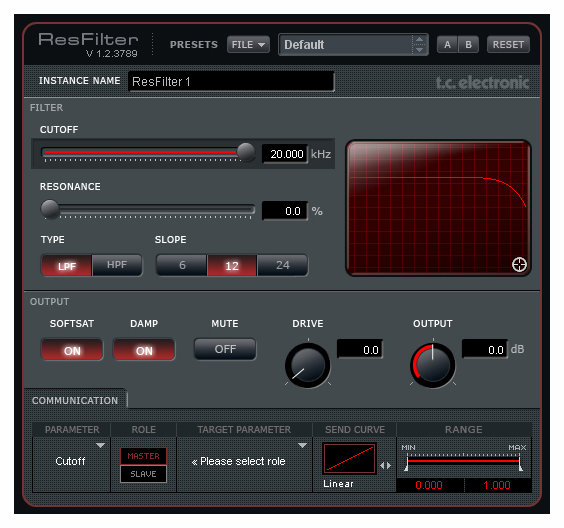
Task: Click the DRIVE 0.0 value field
Action: coord(360,349)
